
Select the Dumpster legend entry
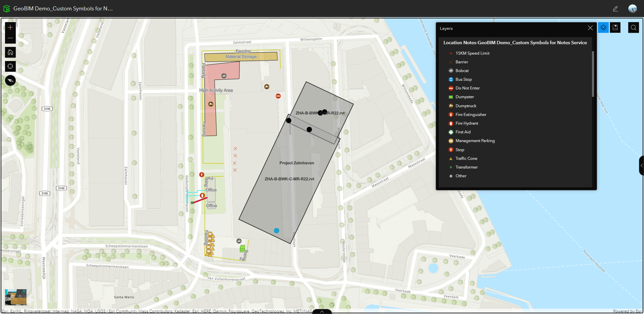pos(465,97)
